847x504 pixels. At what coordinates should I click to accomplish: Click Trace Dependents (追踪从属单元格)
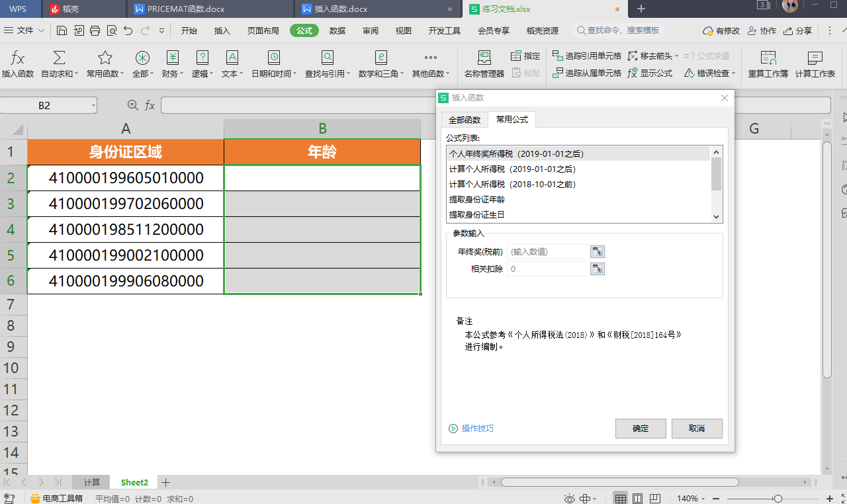tap(586, 73)
